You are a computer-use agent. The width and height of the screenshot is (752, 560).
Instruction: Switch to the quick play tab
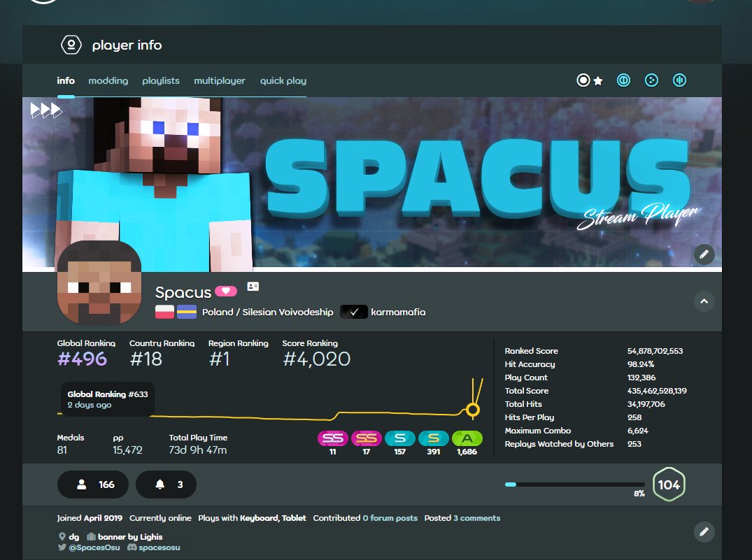coord(283,80)
